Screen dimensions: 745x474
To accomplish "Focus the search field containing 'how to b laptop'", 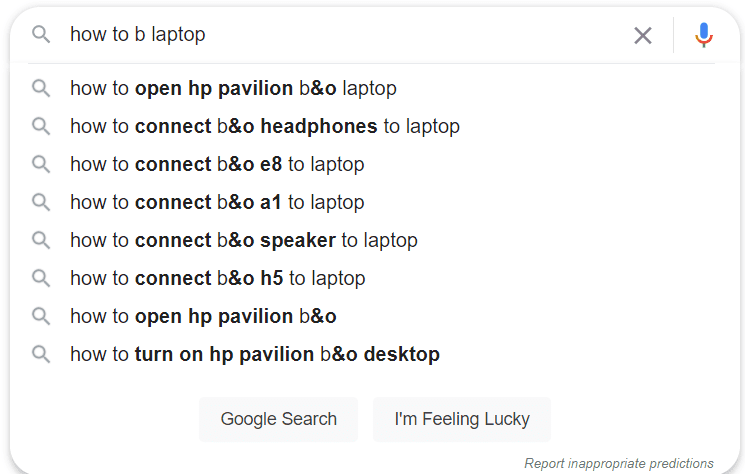I will (x=340, y=35).
